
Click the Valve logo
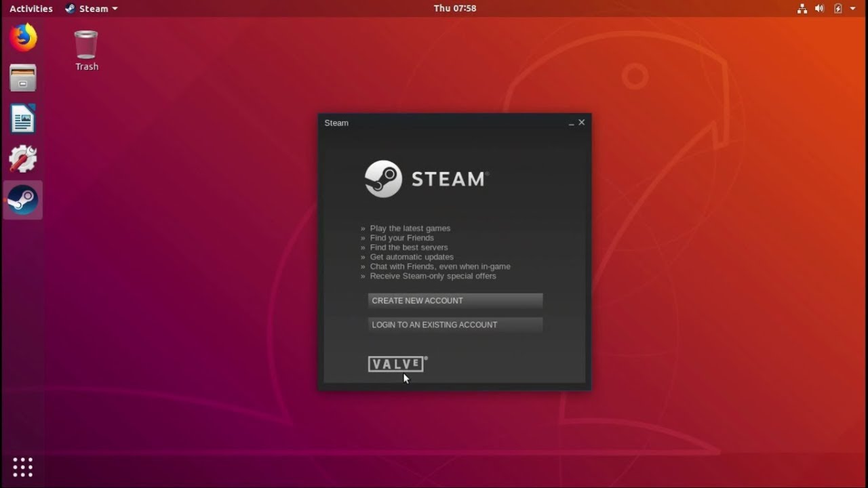tap(397, 364)
